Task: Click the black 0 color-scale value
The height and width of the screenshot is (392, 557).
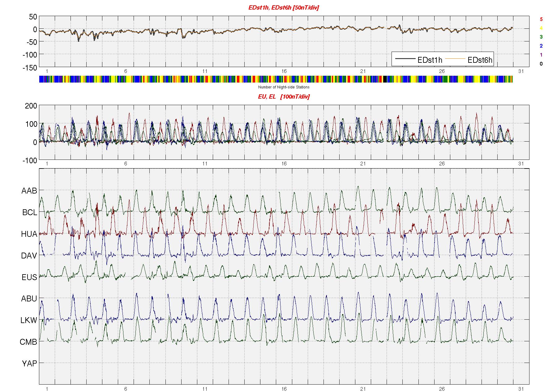Action: (541, 64)
